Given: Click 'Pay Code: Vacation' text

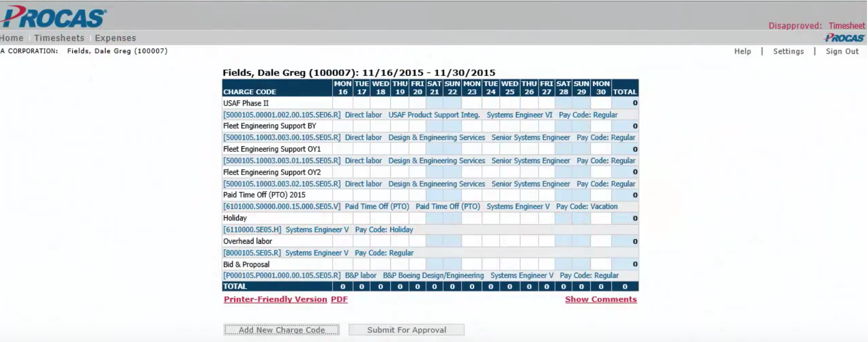Looking at the screenshot, I should coord(587,207).
